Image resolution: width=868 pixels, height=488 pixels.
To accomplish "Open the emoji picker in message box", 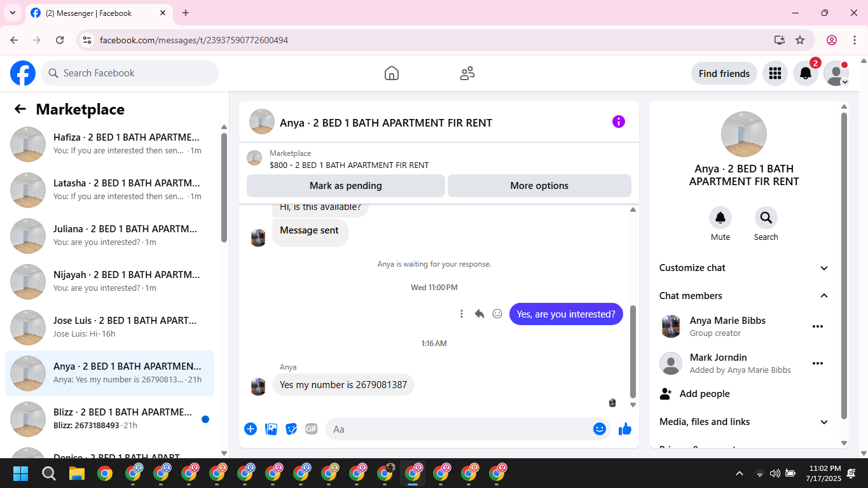I will point(600,429).
